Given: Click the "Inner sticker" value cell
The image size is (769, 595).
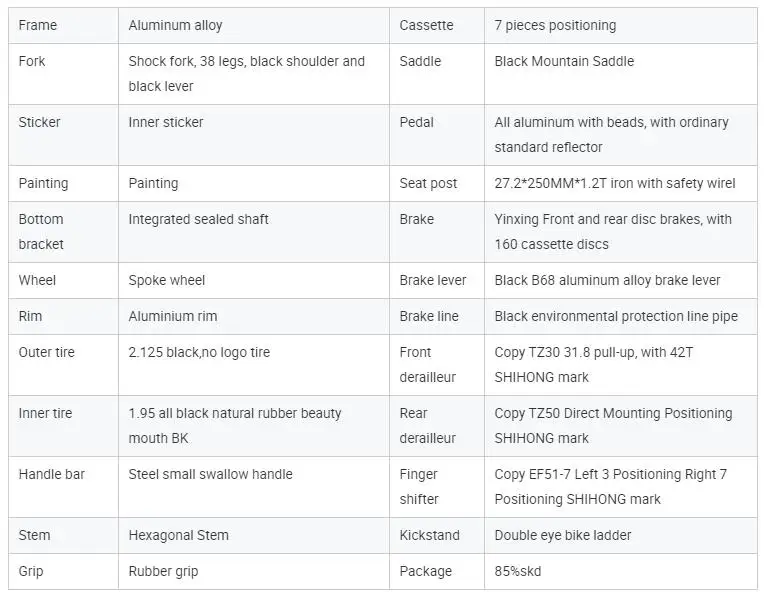Looking at the screenshot, I should [166, 122].
